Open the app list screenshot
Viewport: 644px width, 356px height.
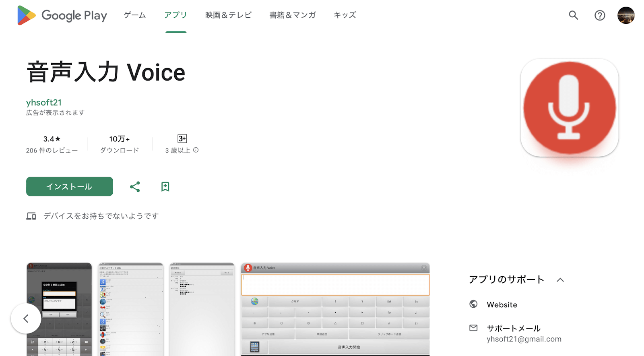click(131, 309)
